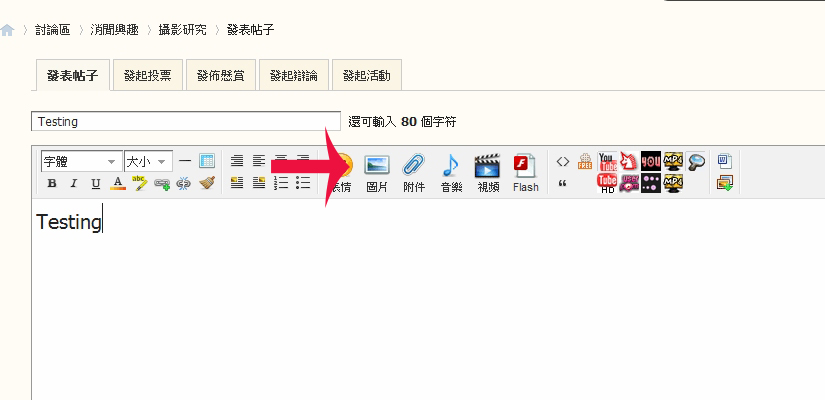Screen dimensions: 825x400
Task: Click the insert link chain icon
Action: (x=161, y=183)
